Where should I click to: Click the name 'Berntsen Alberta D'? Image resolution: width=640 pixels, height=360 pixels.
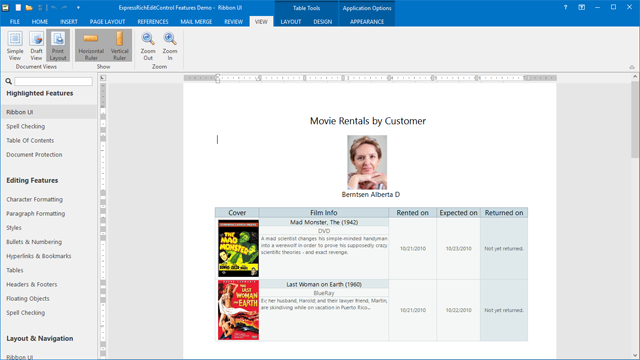[x=371, y=194]
